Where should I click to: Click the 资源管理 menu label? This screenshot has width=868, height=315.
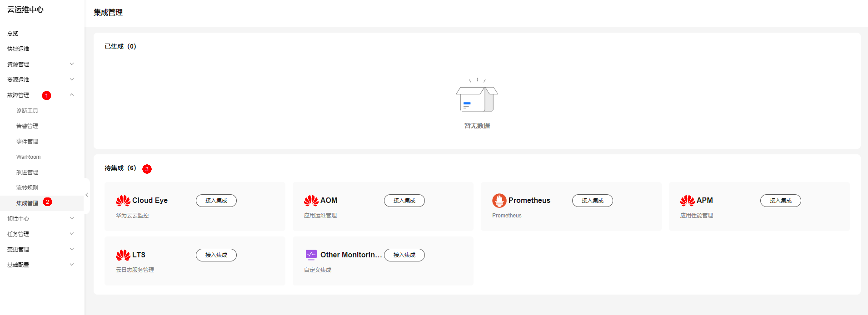click(18, 64)
